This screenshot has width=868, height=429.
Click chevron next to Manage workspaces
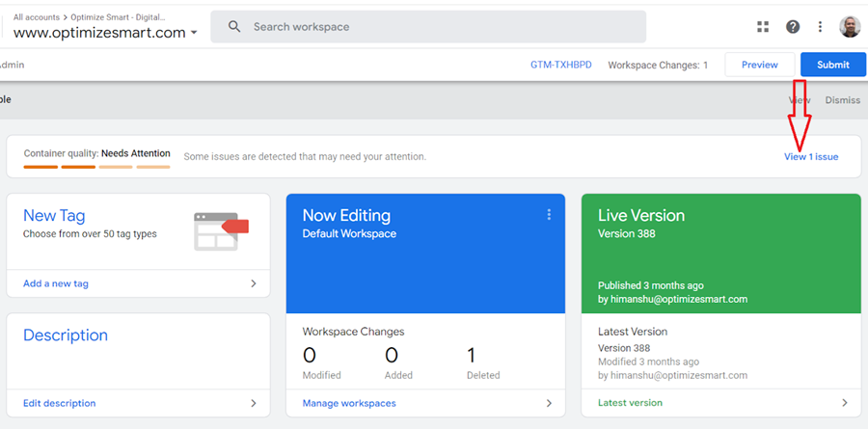(549, 403)
